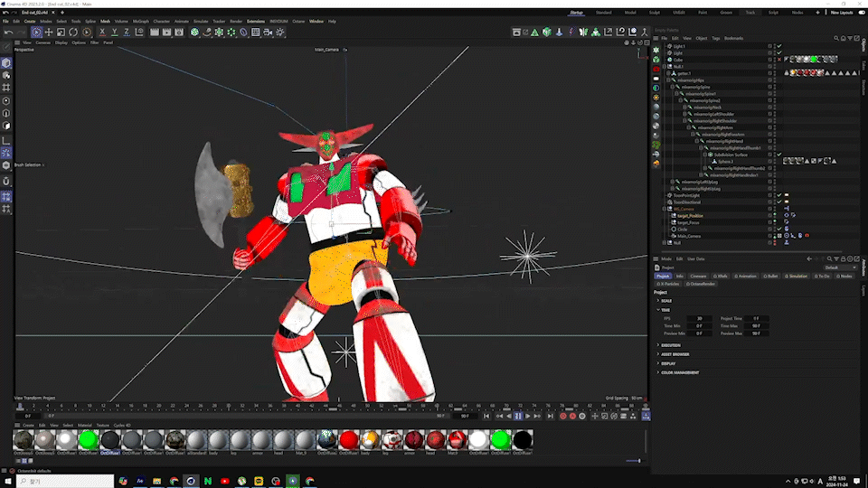
Task: Toggle ToonPointLight enable checkmark
Action: coord(779,195)
